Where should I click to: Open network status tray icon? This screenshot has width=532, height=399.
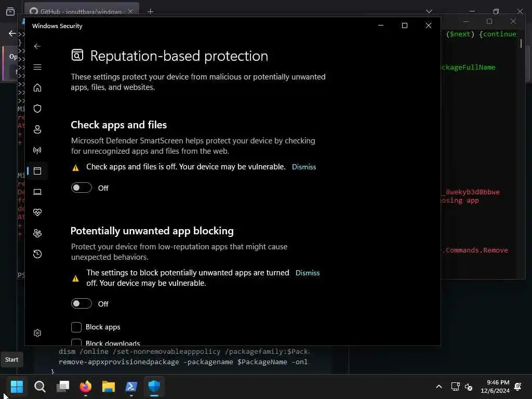point(455,387)
